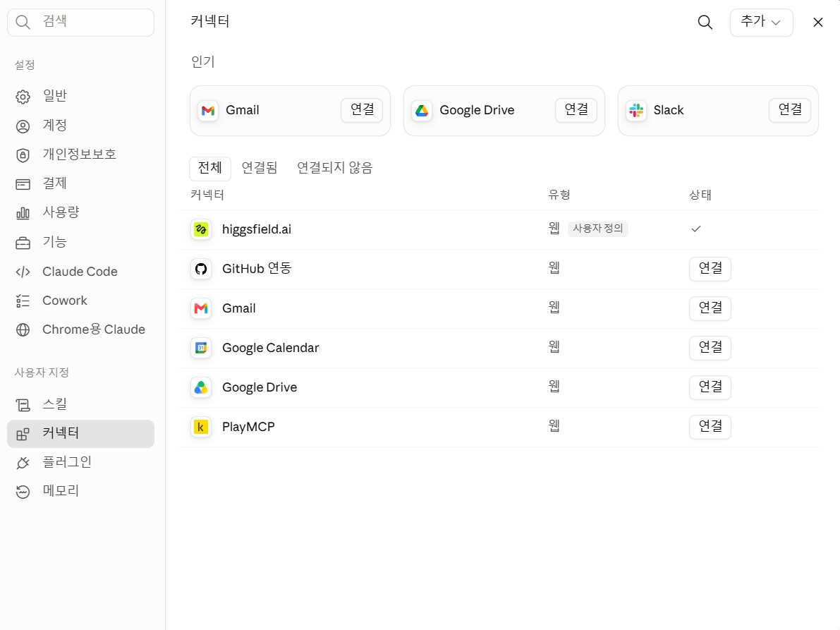Click the search magnifier icon in connectors header

[705, 23]
